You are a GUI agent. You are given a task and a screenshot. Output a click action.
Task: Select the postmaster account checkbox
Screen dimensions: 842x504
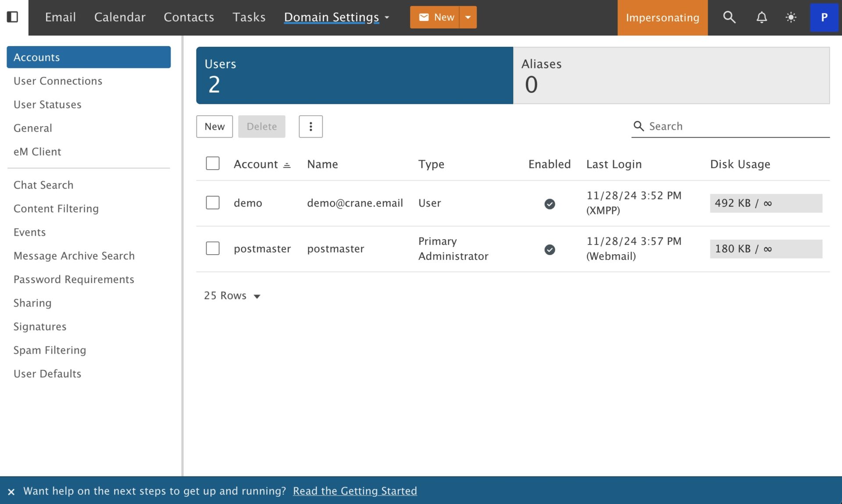[x=213, y=248]
